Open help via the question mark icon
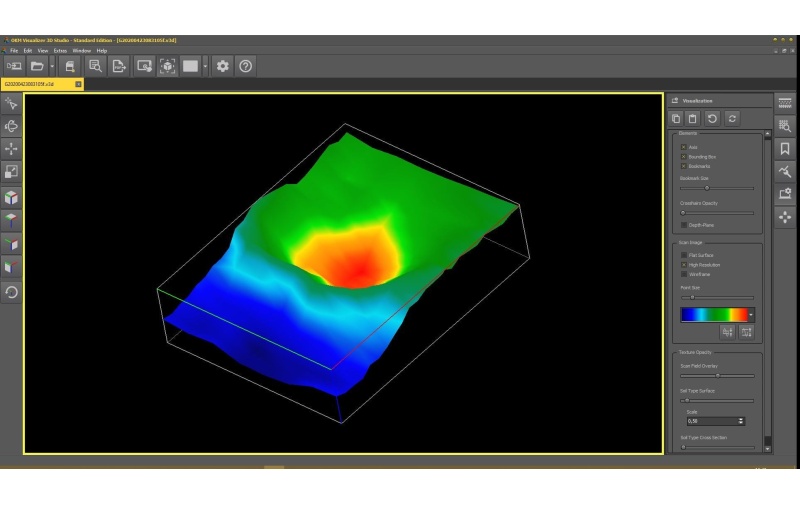Viewport: 800px width, 505px height. click(x=245, y=66)
